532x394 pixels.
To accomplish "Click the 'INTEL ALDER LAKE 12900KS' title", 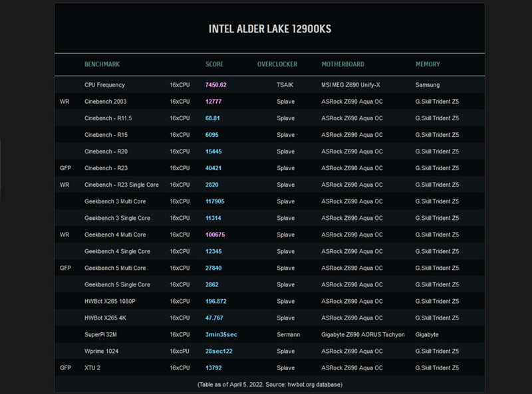I will click(270, 29).
